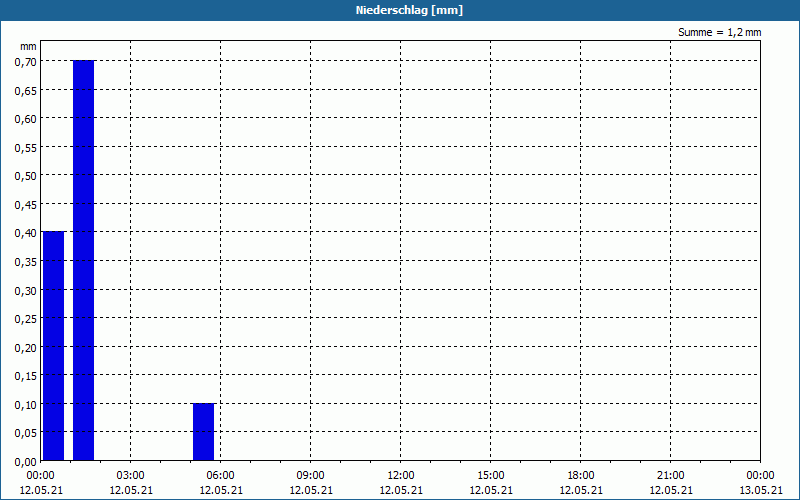
Task: Click the 0,20 y-axis value
Action: pyautogui.click(x=26, y=348)
